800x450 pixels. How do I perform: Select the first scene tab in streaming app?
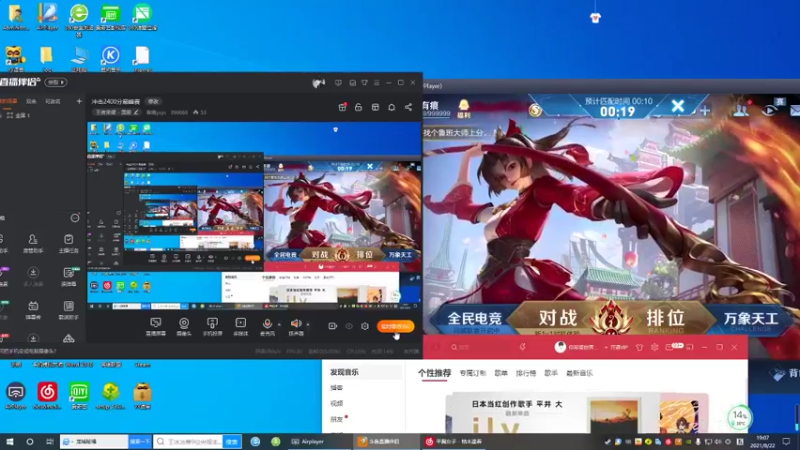(x=9, y=102)
